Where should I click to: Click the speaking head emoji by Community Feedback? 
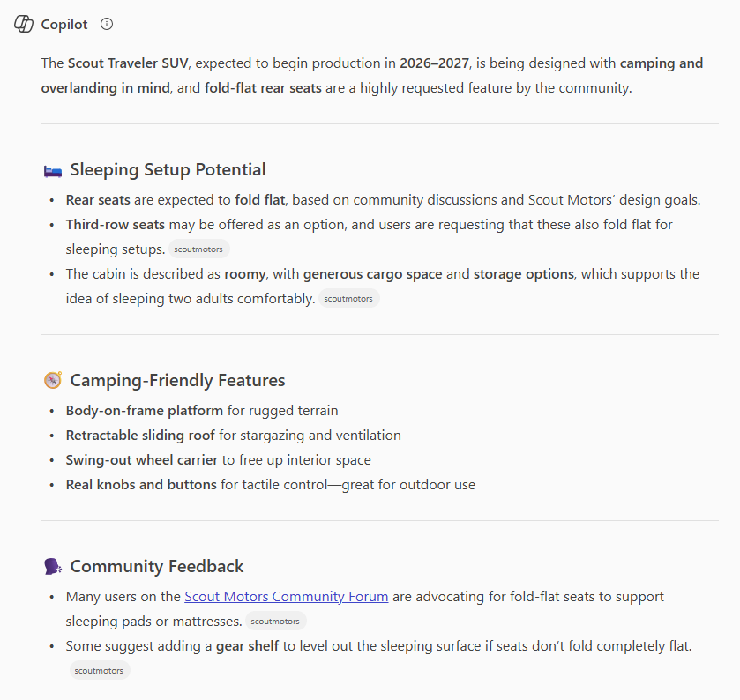point(52,566)
